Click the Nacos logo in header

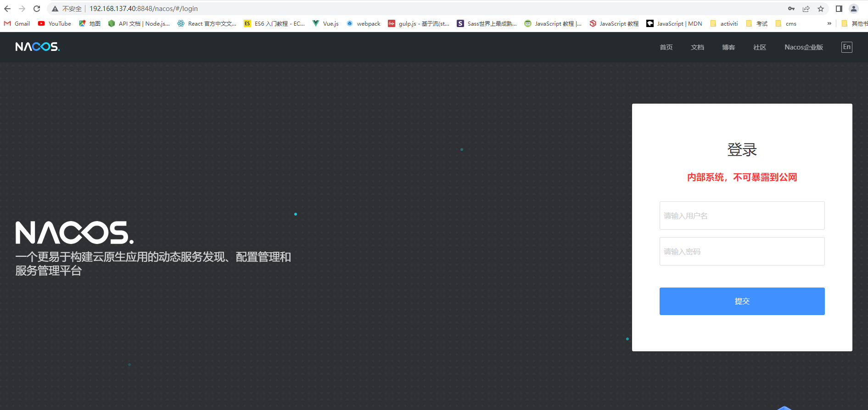click(38, 47)
